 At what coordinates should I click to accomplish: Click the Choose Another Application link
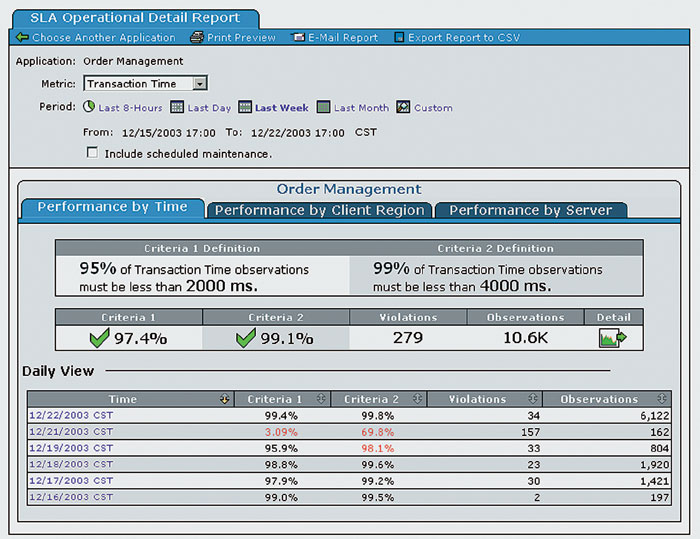pos(103,38)
